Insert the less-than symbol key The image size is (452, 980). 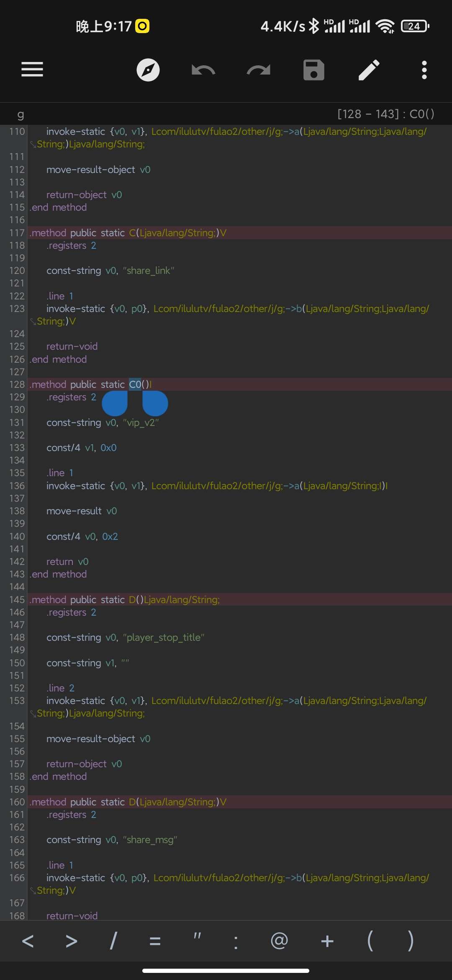(x=28, y=941)
